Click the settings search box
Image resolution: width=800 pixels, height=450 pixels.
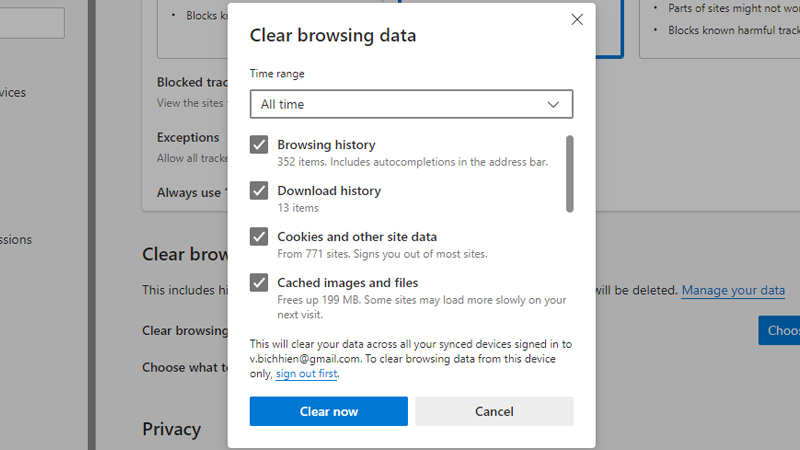point(32,23)
